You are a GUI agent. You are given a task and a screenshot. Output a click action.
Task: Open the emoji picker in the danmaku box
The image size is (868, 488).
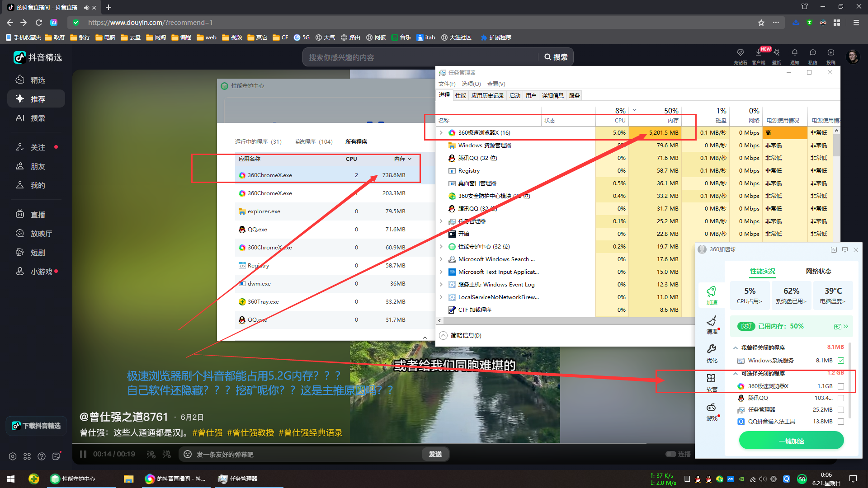[x=188, y=454]
